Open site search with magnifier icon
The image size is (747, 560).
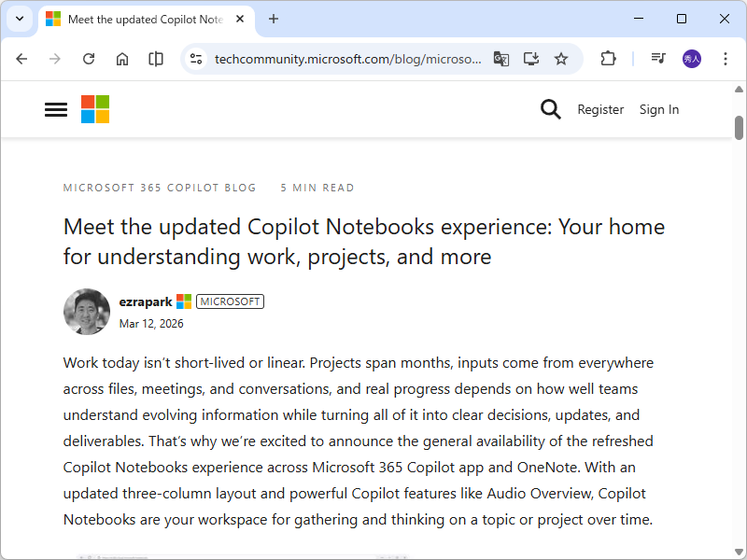(551, 109)
